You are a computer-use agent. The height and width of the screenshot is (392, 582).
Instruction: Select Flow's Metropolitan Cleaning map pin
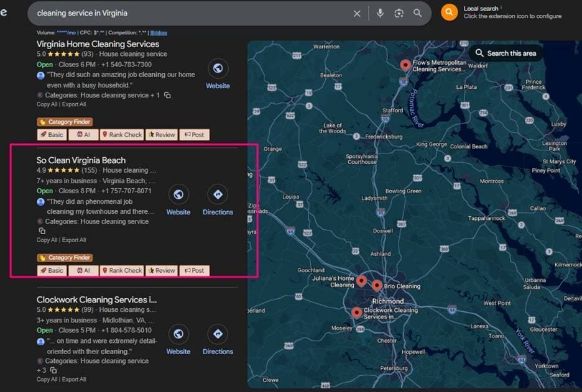click(405, 65)
